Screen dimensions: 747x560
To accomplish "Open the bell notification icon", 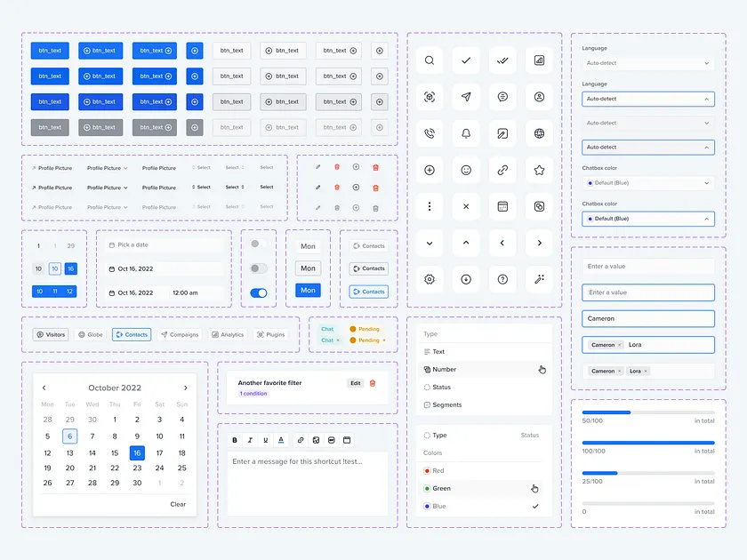I will 466,132.
